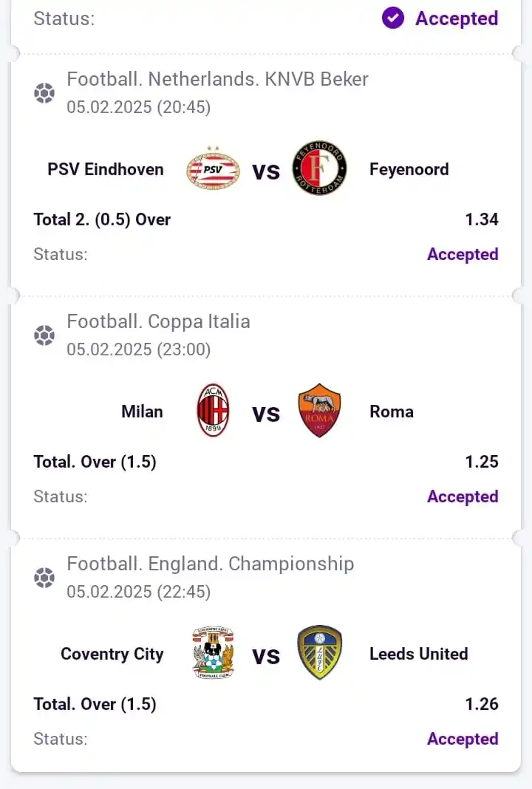Select the PSV Eindhoven team name
Image resolution: width=532 pixels, height=789 pixels.
(x=106, y=169)
